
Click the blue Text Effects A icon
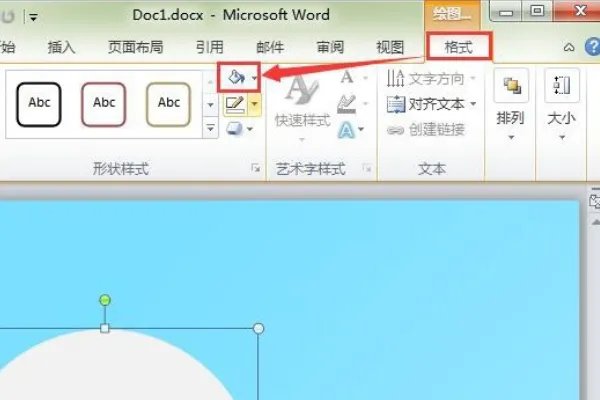pyautogui.click(x=346, y=129)
